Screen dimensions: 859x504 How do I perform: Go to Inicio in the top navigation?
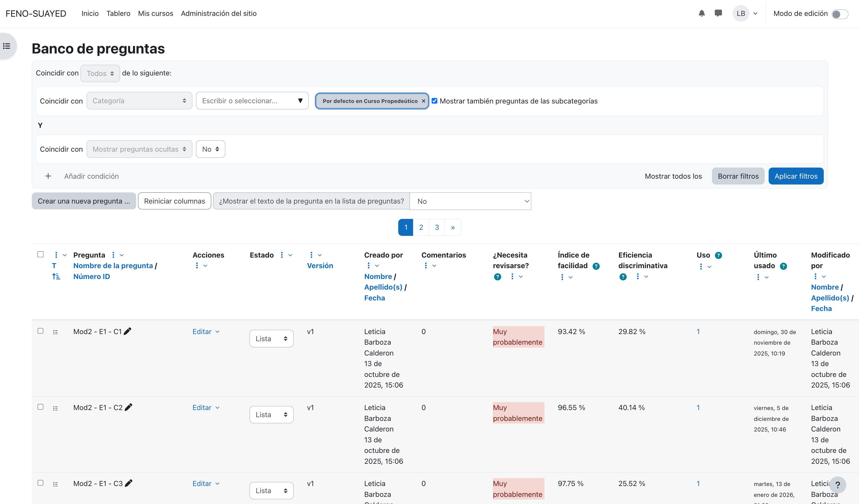click(x=90, y=13)
